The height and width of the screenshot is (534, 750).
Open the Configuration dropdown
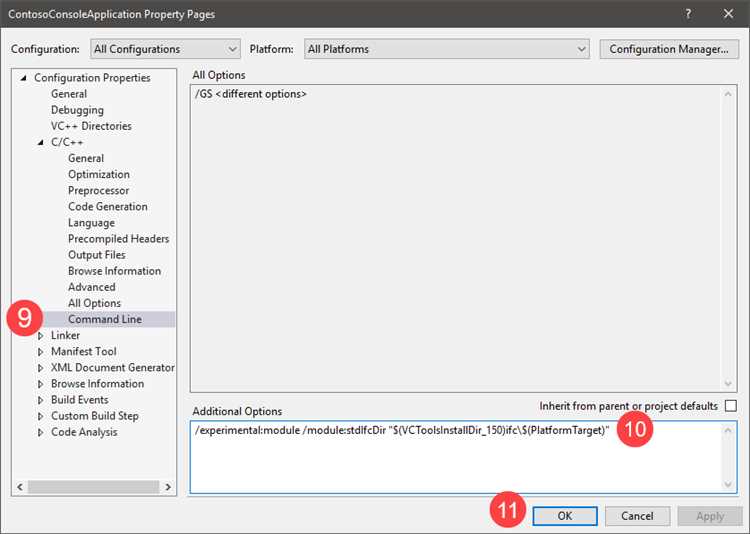tap(165, 49)
